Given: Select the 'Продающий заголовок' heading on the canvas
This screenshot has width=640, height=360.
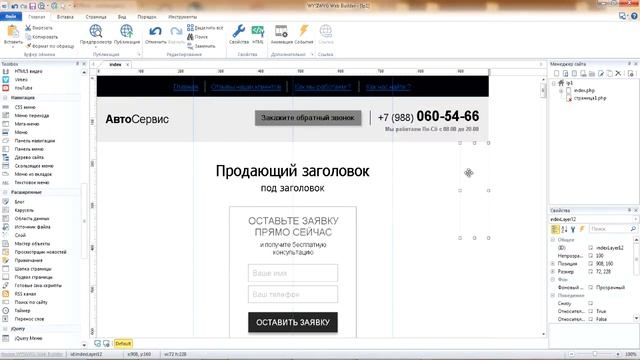Looking at the screenshot, I should point(293,171).
